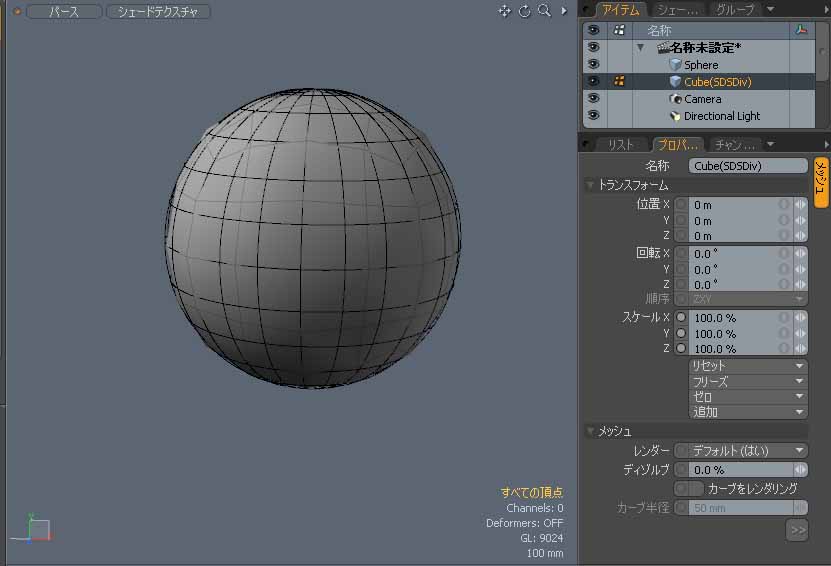The width and height of the screenshot is (831, 566).
Task: Switch to the リスト tab
Action: coord(621,144)
